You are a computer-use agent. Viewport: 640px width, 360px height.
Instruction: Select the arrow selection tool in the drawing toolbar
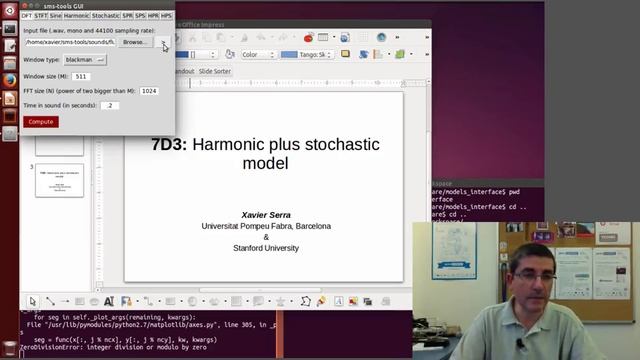point(33,302)
